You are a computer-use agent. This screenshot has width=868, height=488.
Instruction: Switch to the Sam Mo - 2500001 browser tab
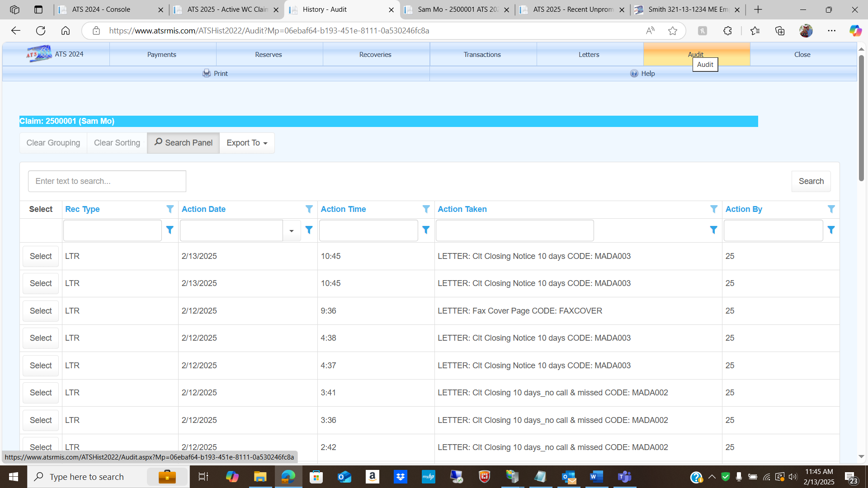click(457, 9)
